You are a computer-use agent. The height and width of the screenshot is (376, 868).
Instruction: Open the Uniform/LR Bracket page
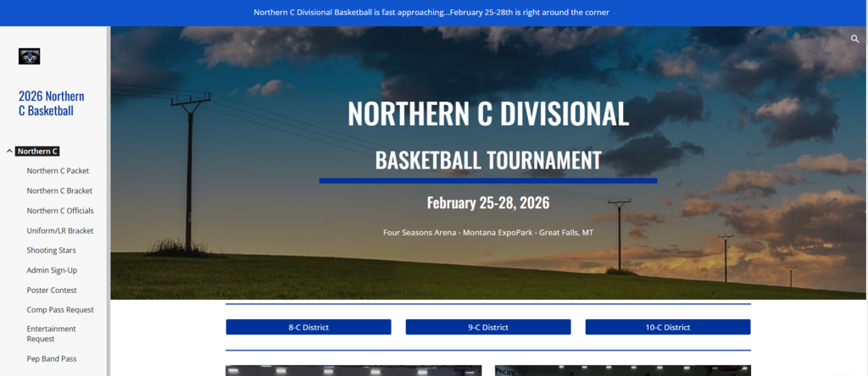[60, 230]
